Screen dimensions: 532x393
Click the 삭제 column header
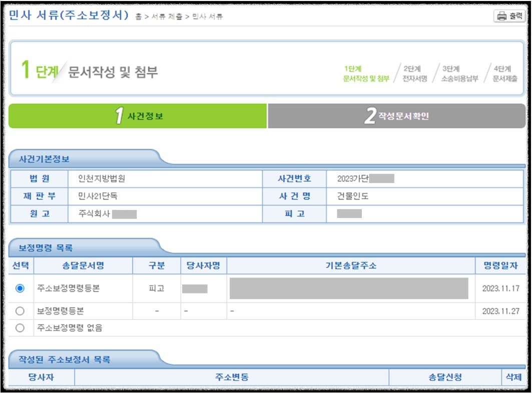coord(513,377)
